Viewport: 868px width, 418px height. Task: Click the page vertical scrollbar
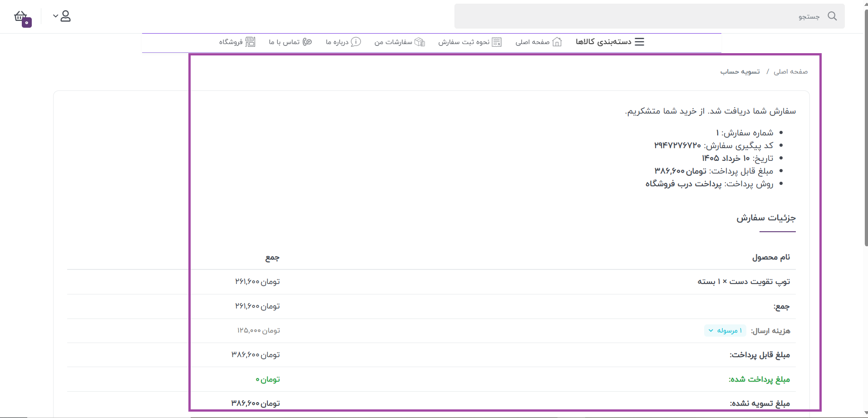[x=865, y=127]
